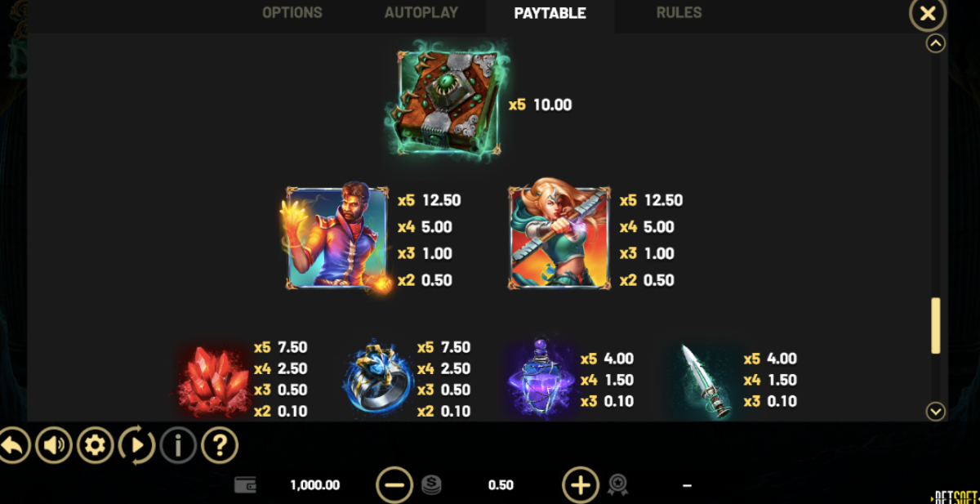Click the scroll up chevron

(x=936, y=43)
